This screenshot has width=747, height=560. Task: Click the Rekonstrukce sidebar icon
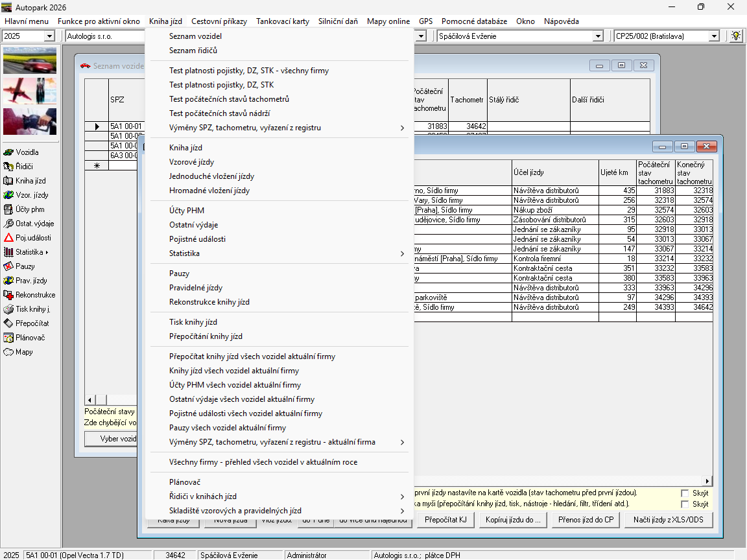click(x=9, y=295)
